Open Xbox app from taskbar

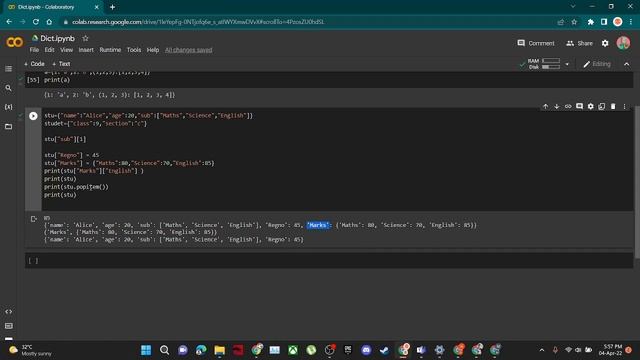[293, 350]
